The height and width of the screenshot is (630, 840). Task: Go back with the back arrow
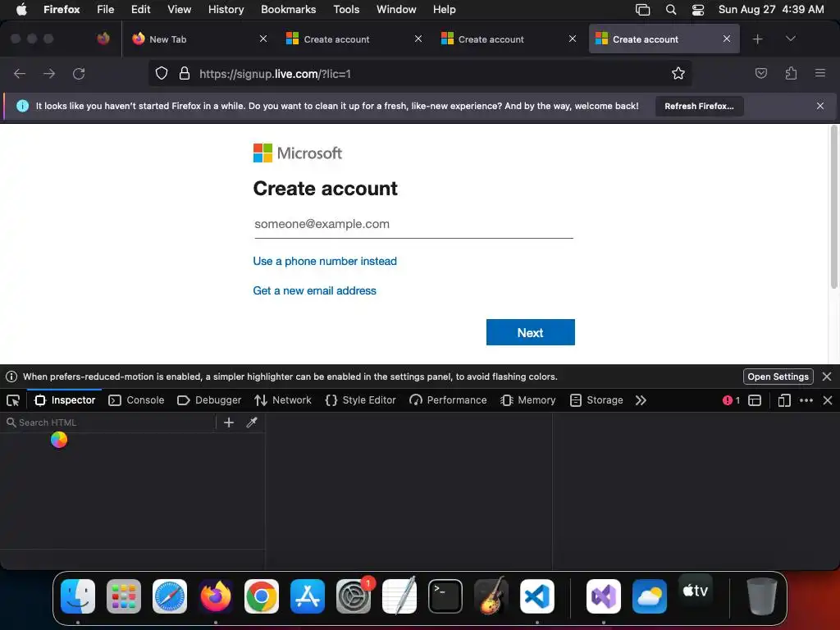(x=20, y=73)
